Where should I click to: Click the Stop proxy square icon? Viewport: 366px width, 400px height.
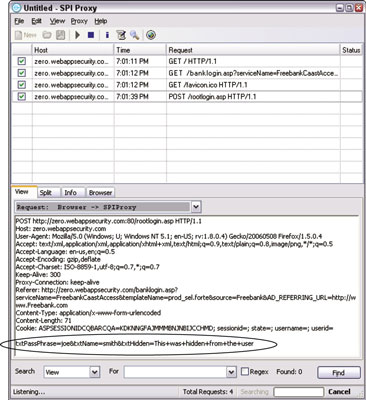tap(91, 35)
